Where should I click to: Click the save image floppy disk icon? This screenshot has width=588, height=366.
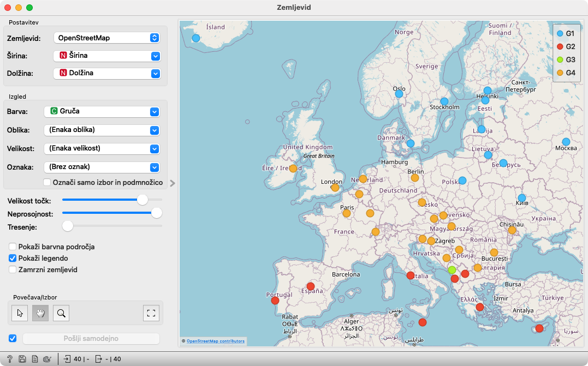click(x=22, y=359)
